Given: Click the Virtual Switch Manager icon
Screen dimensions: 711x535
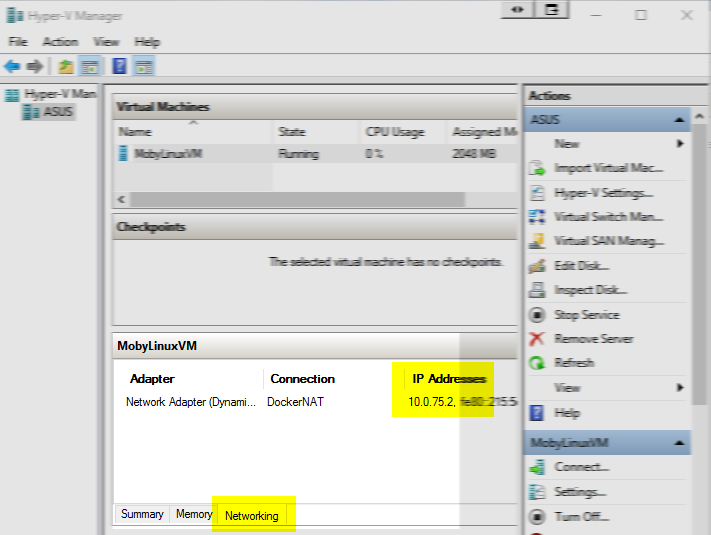Looking at the screenshot, I should (536, 217).
